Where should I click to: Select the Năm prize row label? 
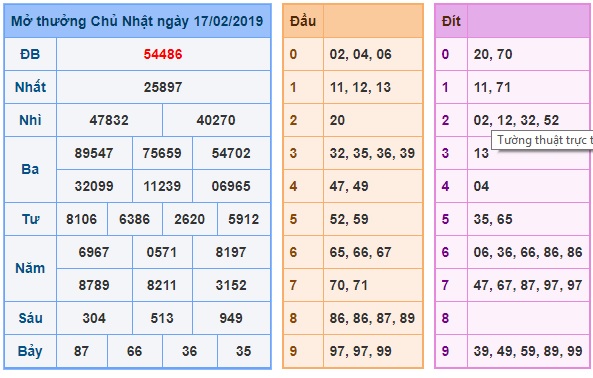(30, 268)
